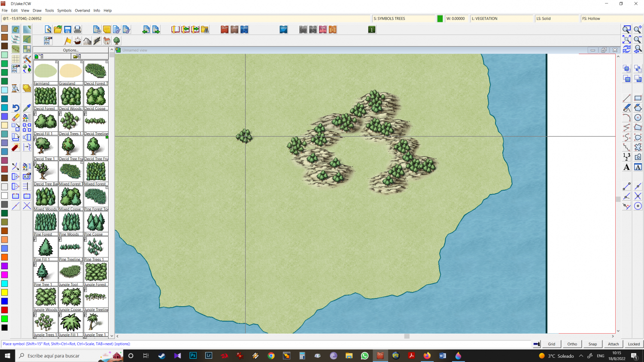The image size is (644, 362).
Task: Click the Print icon in toolbar
Action: pos(77,29)
